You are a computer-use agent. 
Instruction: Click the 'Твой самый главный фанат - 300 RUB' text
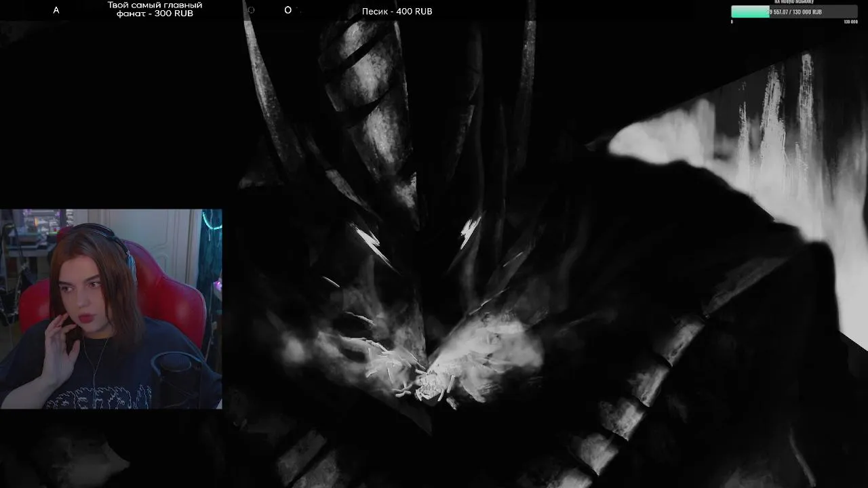(x=155, y=9)
